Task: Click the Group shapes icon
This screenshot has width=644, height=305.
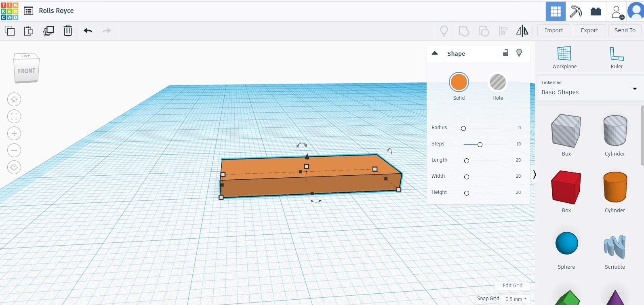Action: pos(464,31)
